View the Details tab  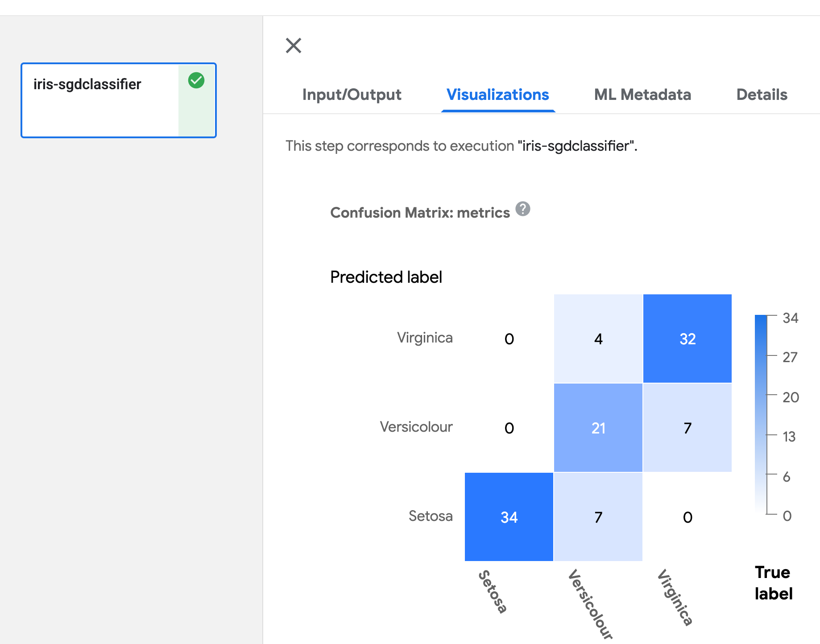762,95
